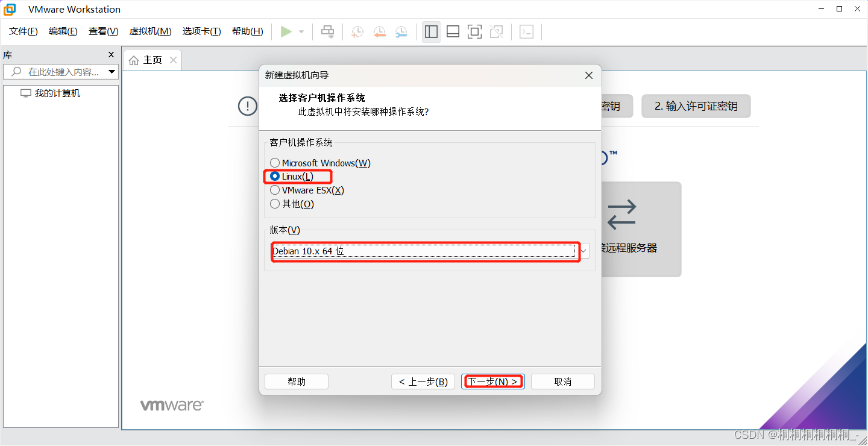Screen dimensions: 868x446
Task: Click the revert to snapshot icon
Action: [x=379, y=31]
